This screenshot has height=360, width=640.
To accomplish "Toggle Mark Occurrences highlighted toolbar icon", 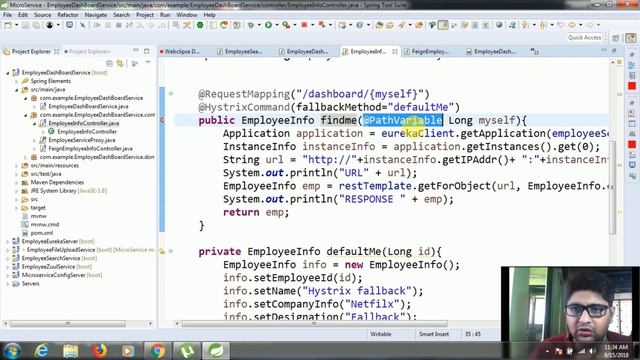I will (443, 25).
